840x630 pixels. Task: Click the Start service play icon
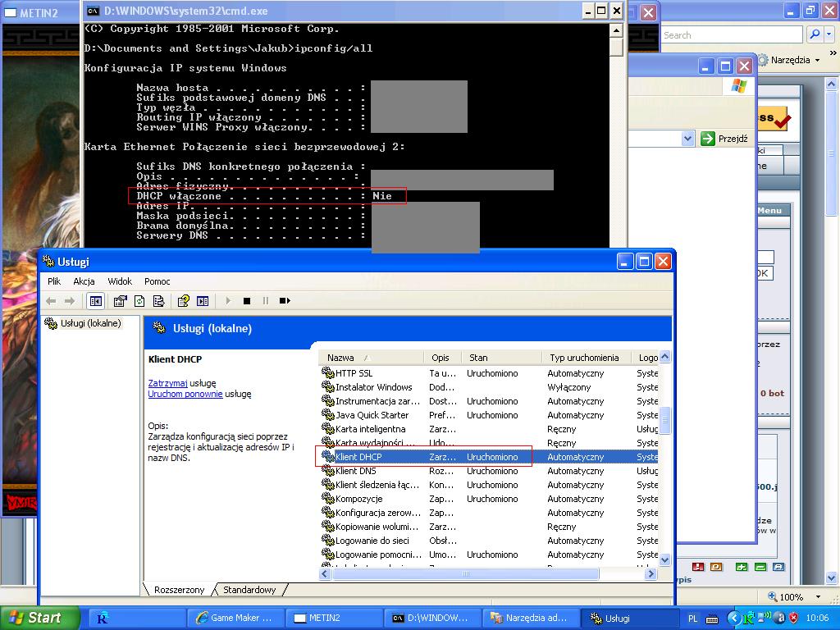pyautogui.click(x=228, y=301)
